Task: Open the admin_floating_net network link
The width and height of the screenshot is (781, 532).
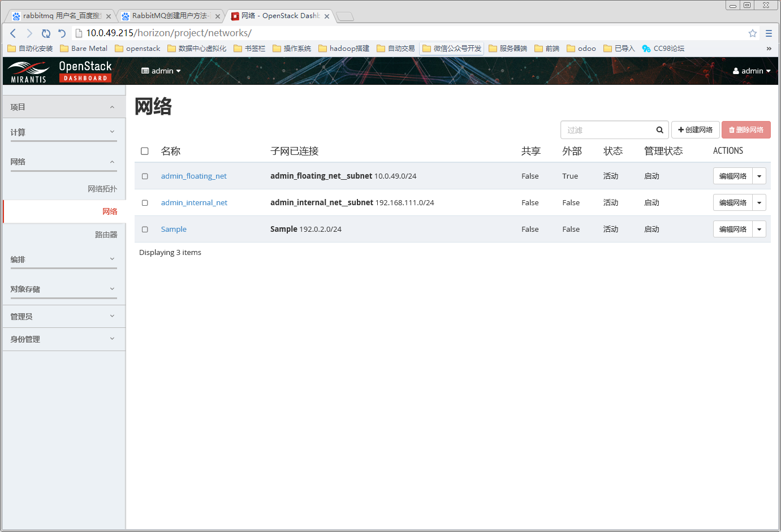Action: point(193,176)
